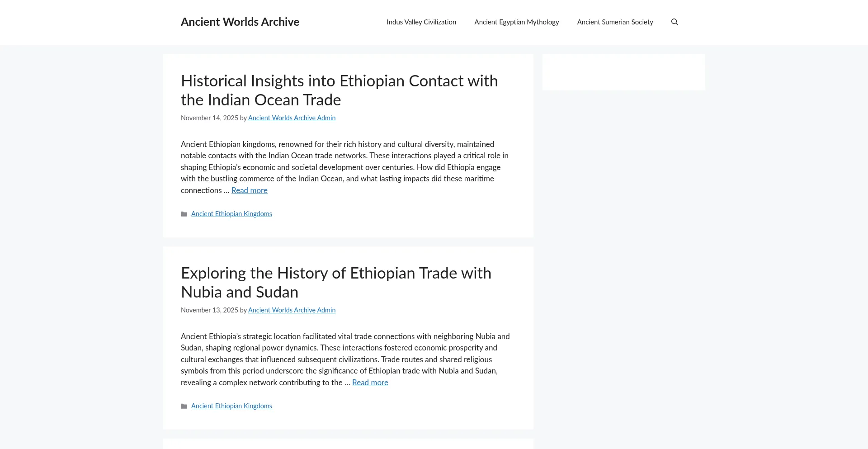The width and height of the screenshot is (868, 449).
Task: Open the Ethiopian Trade with Nubia article
Action: (x=336, y=282)
